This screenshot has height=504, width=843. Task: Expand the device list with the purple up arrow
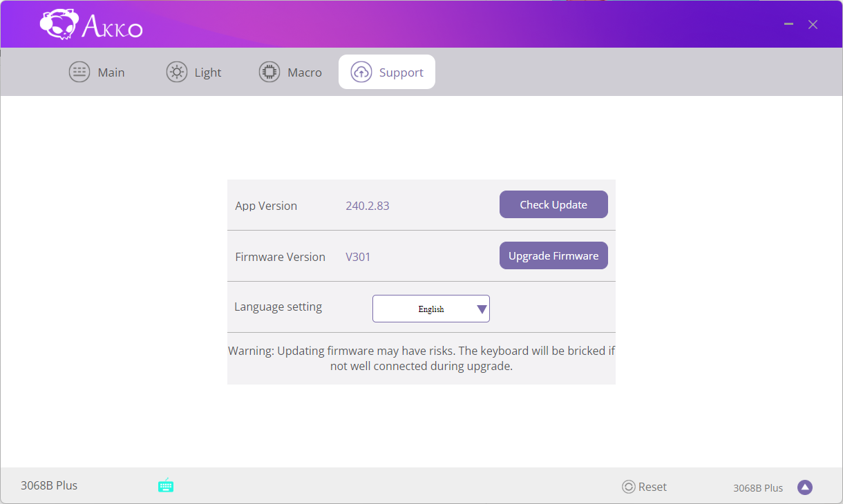804,487
